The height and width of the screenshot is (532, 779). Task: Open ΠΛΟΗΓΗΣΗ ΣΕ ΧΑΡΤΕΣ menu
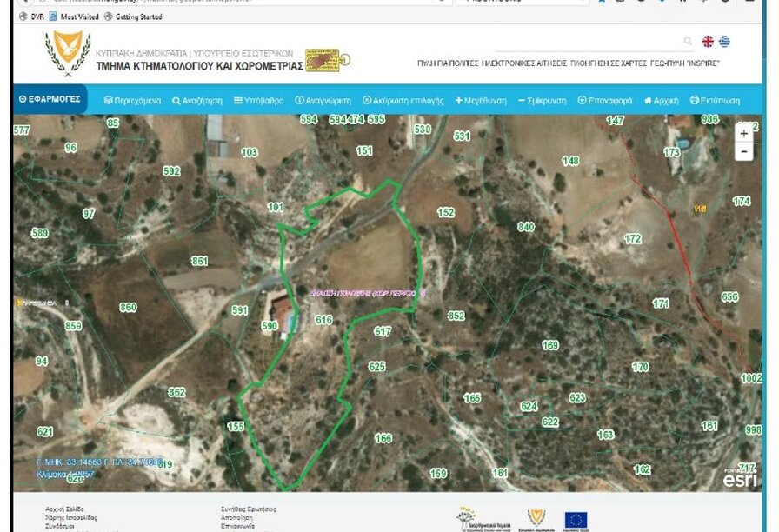609,63
